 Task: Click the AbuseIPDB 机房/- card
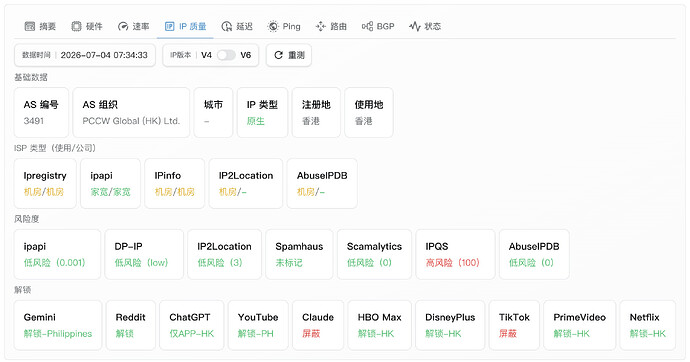tap(322, 183)
